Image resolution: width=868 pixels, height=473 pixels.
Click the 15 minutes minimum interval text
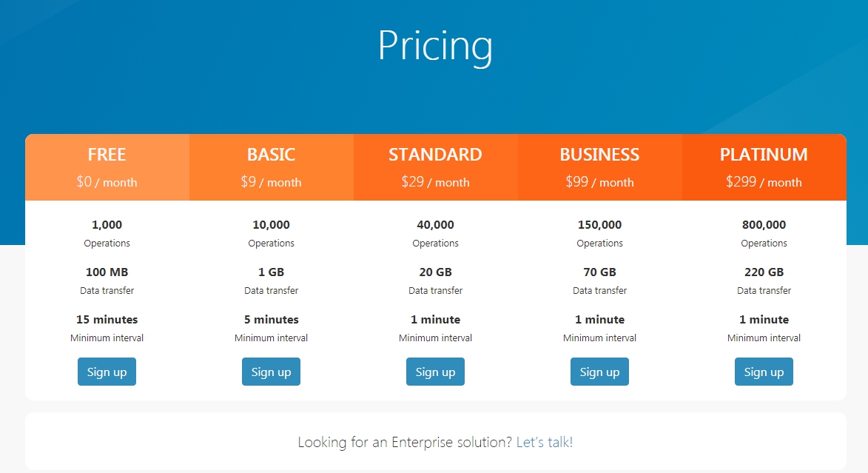click(107, 320)
